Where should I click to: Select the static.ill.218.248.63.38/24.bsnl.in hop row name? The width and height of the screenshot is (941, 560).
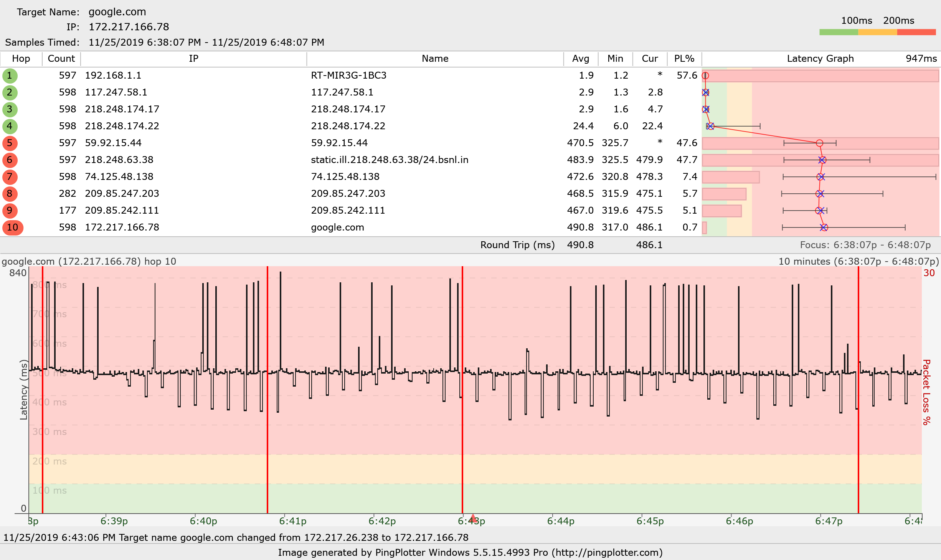(390, 160)
